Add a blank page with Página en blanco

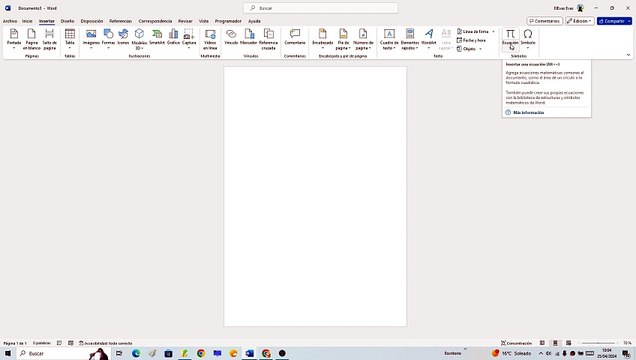31,39
